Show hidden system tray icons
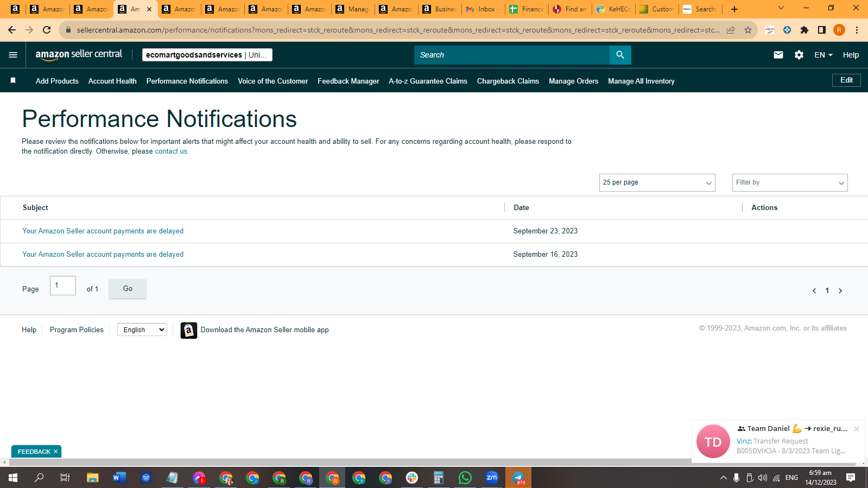 [723, 478]
